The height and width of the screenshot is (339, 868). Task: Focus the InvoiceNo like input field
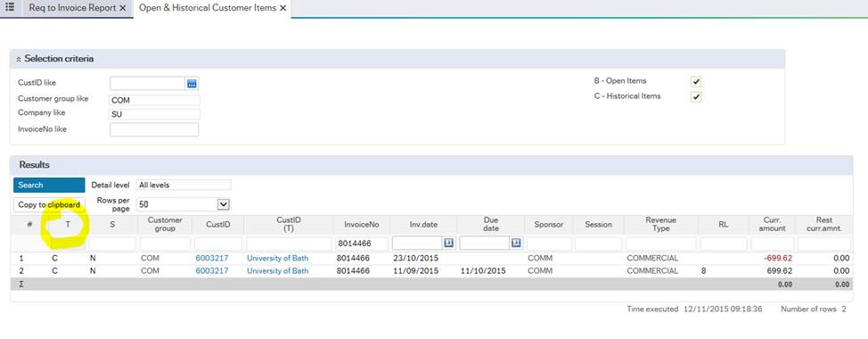pos(154,129)
